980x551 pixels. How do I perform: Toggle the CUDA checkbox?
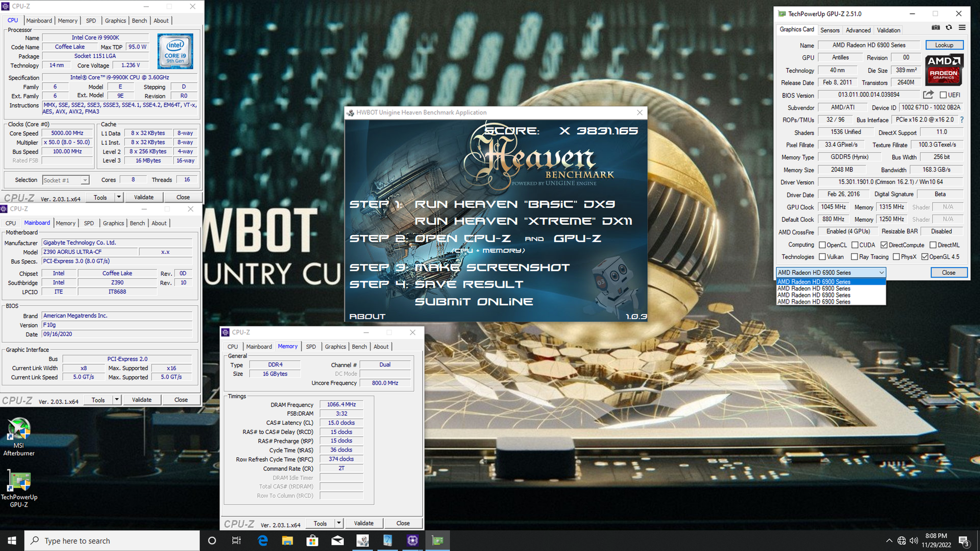coord(854,245)
